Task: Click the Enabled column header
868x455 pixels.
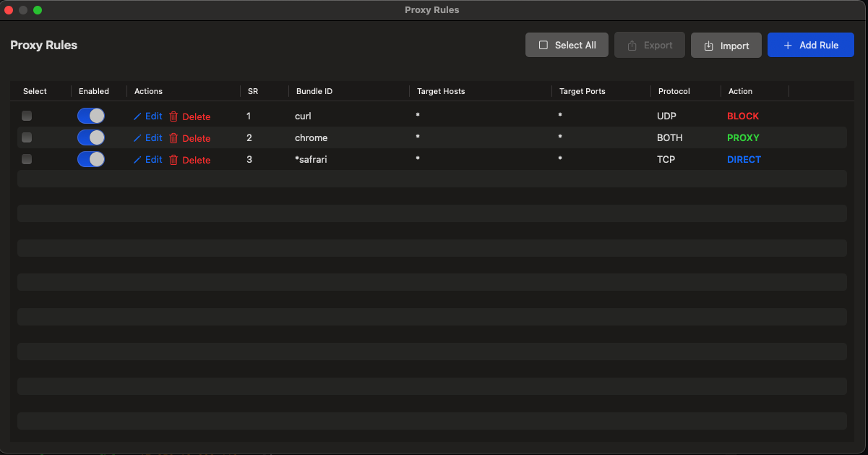Action: (x=94, y=91)
